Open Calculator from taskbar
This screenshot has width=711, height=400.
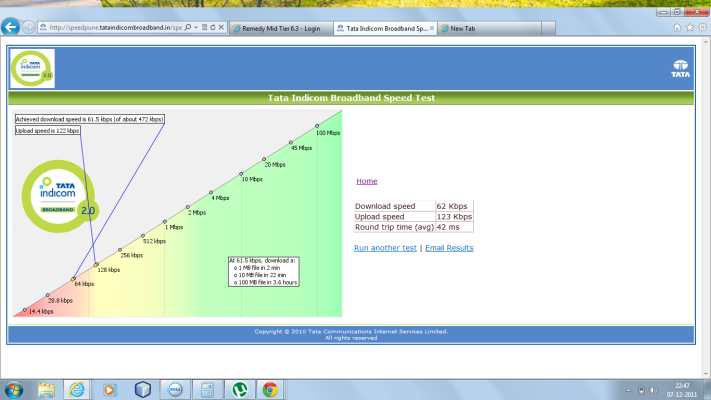pos(207,390)
